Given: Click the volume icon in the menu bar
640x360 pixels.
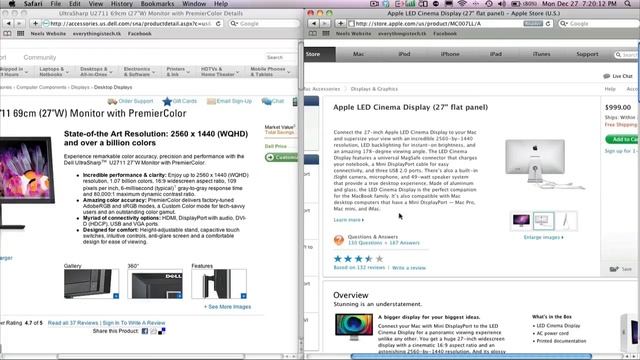Looking at the screenshot, I should 502,4.
